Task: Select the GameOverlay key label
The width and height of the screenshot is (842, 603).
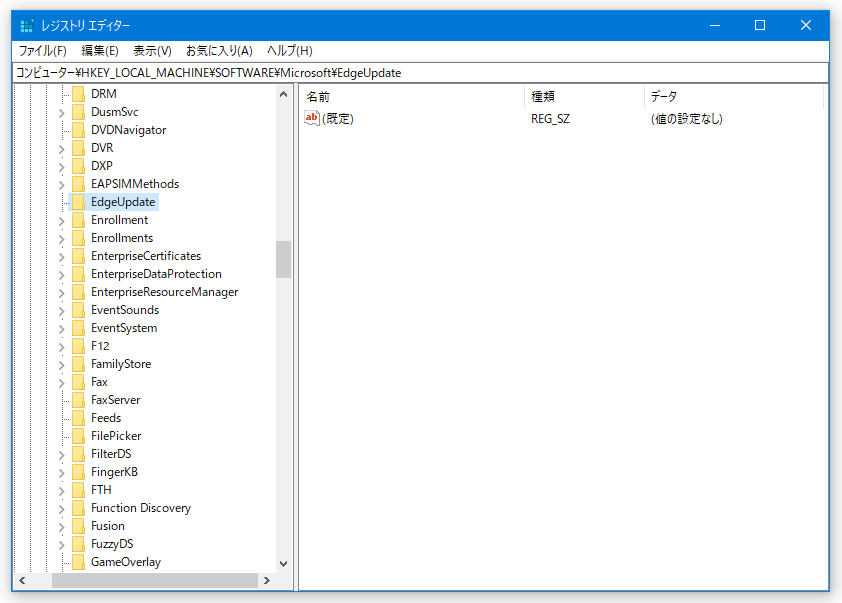Action: click(x=126, y=562)
